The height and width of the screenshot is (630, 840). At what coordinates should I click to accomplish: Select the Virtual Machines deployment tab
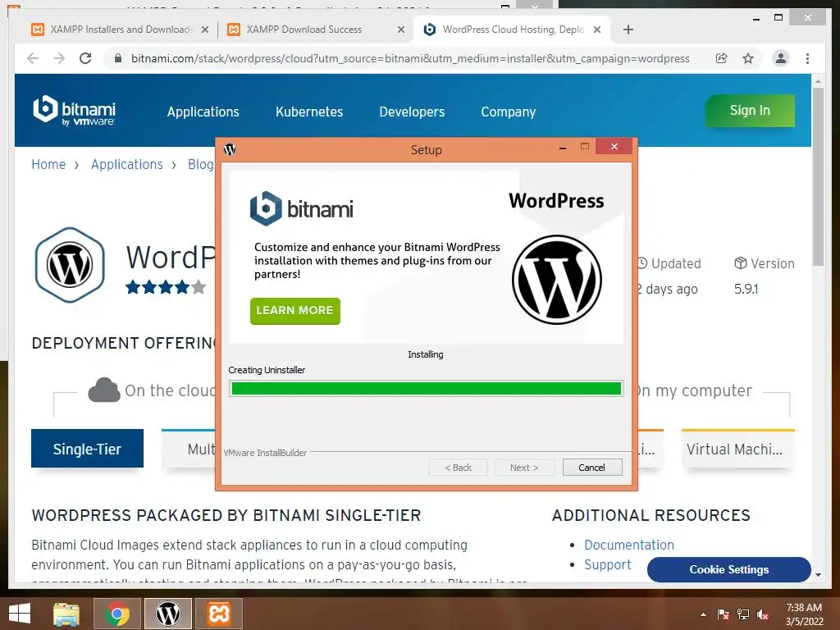coord(738,449)
